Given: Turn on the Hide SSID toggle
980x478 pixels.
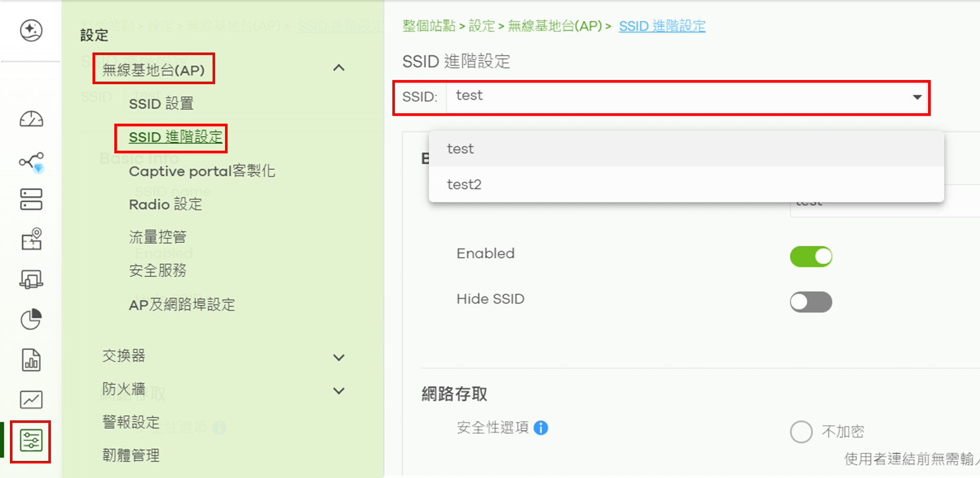Looking at the screenshot, I should (x=811, y=302).
